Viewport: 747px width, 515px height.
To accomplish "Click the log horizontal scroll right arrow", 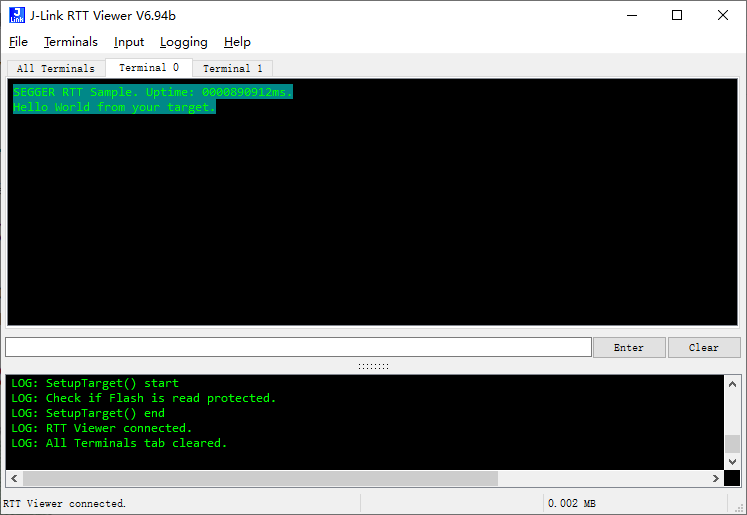I will tap(716, 478).
